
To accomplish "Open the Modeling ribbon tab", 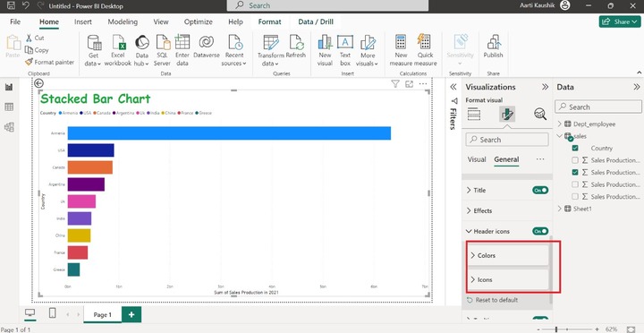I will pos(123,21).
